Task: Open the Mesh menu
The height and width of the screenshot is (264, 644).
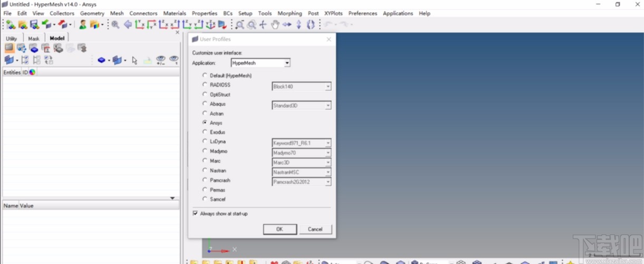Action: (x=117, y=13)
